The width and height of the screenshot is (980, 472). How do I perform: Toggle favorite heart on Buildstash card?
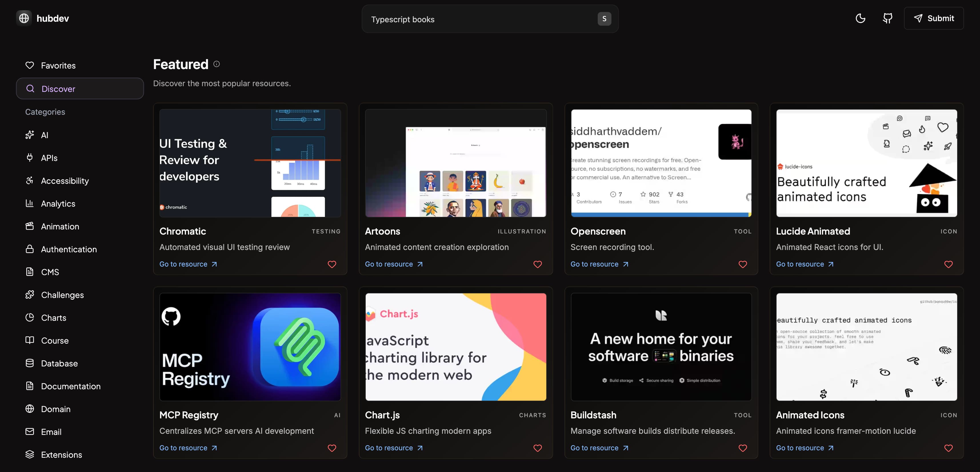click(x=743, y=448)
